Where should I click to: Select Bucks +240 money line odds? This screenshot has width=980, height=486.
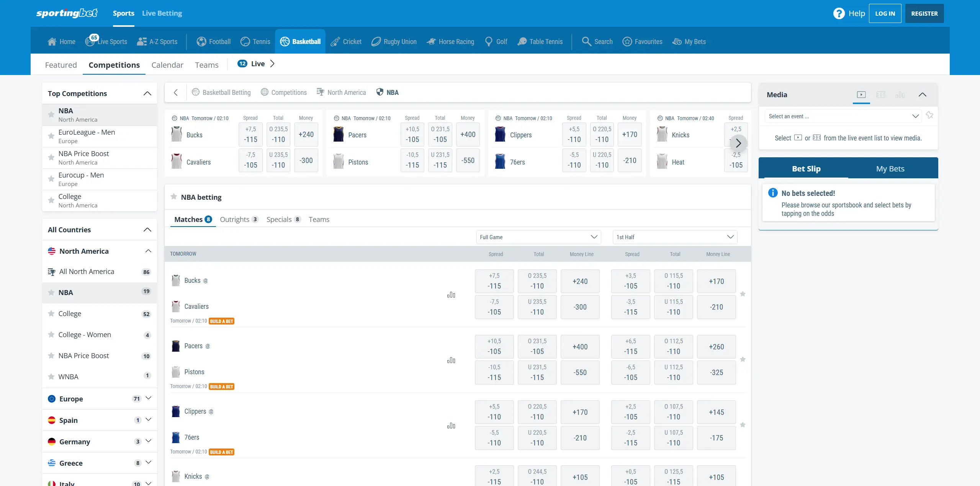pyautogui.click(x=580, y=281)
